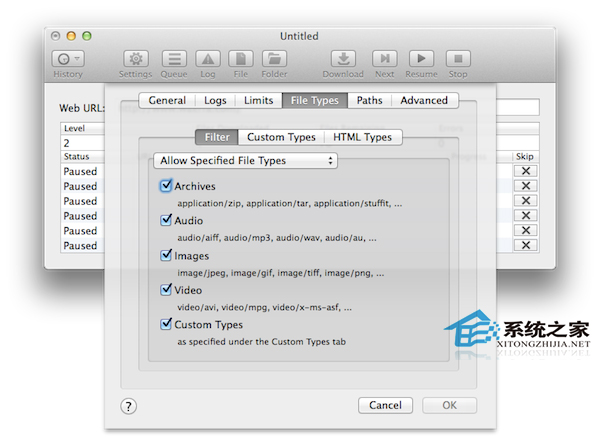Switch to the Advanced tab
Image resolution: width=600 pixels, height=437 pixels.
424,100
